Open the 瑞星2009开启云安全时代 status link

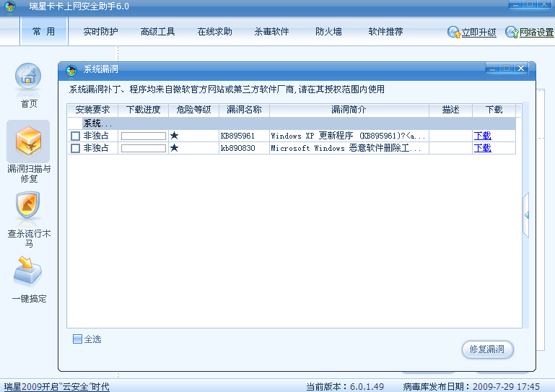pos(56,386)
